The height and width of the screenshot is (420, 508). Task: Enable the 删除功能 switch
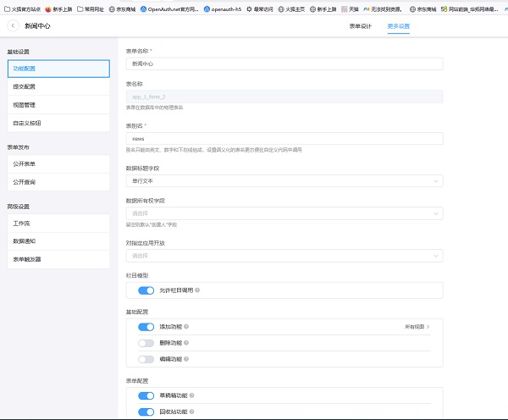click(x=146, y=343)
